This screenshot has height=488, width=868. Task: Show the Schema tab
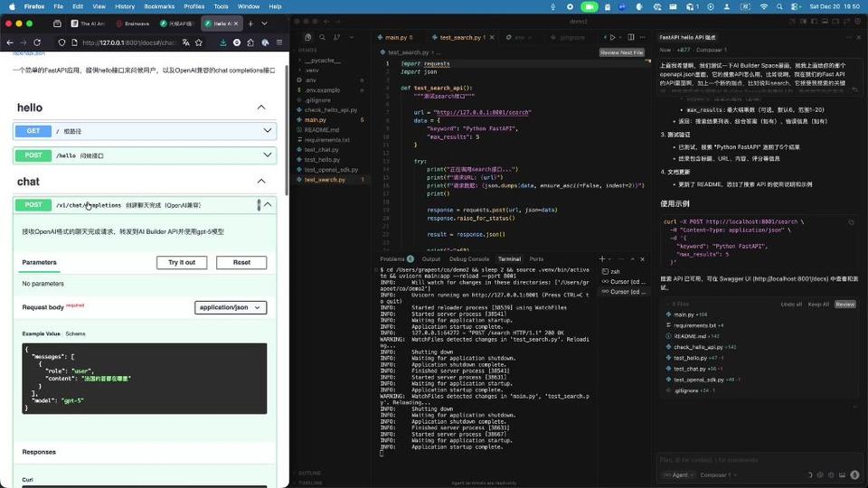[75, 333]
